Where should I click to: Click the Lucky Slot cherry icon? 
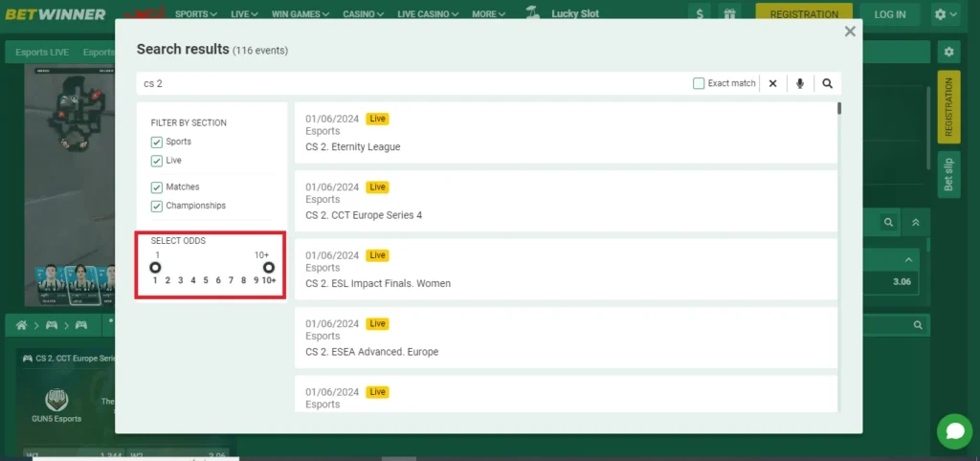(533, 13)
